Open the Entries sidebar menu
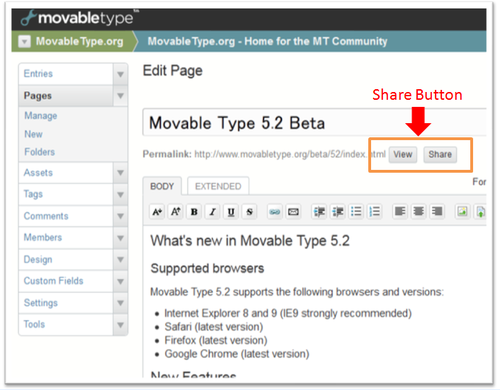Viewport: 500px width, 390px height. tap(66, 74)
